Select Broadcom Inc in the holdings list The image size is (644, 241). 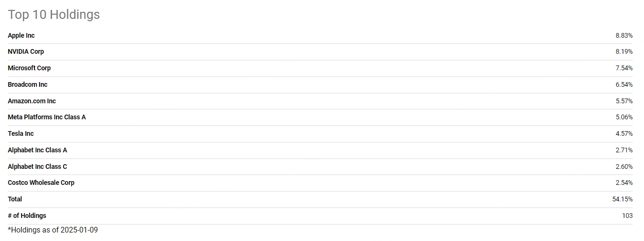(28, 84)
